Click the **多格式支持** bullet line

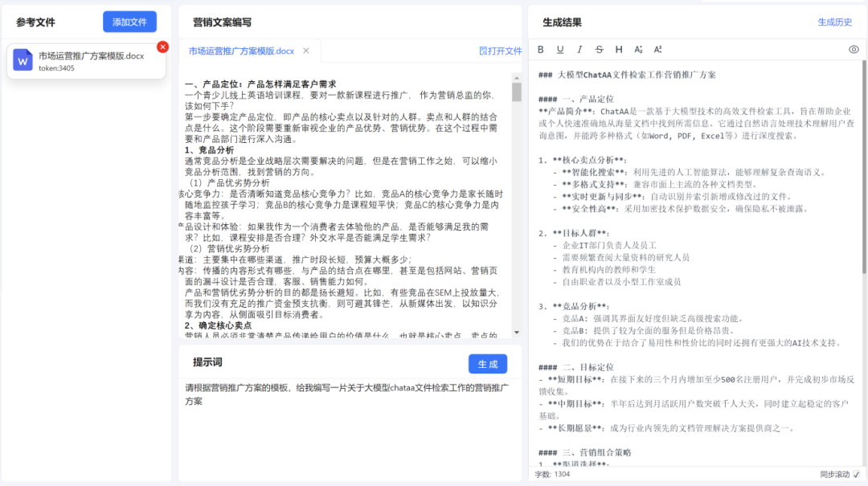tap(655, 184)
